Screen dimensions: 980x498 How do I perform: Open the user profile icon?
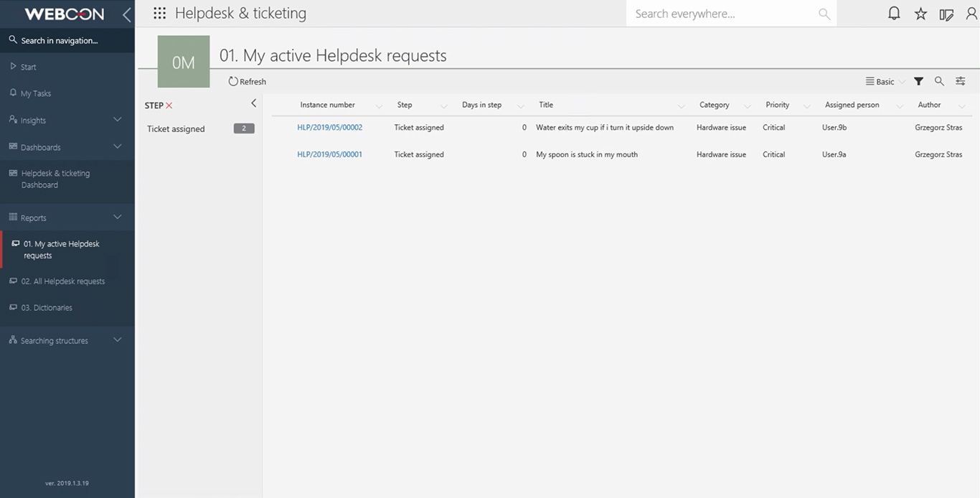971,14
